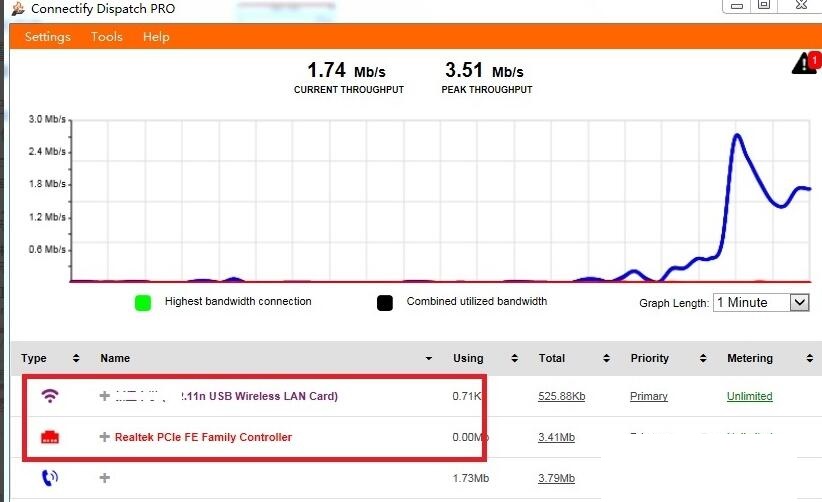822x502 pixels.
Task: Open the 525.88Kb total link
Action: click(x=561, y=396)
